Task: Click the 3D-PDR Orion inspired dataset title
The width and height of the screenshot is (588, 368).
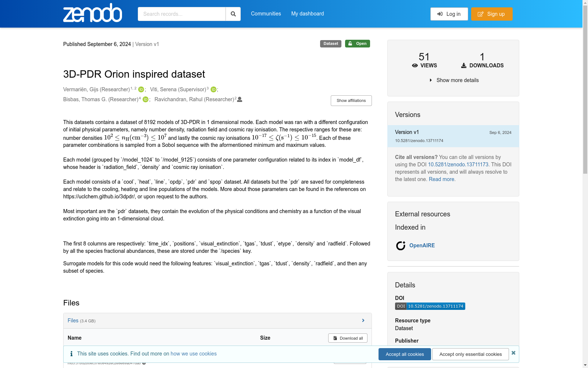Action: coord(134,74)
